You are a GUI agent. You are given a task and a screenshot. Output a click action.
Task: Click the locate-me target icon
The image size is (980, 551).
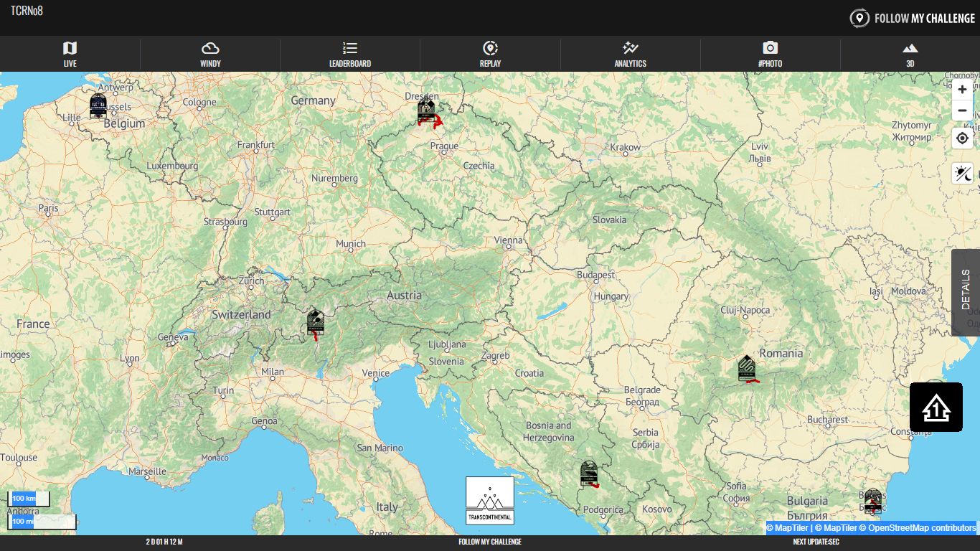click(x=962, y=138)
